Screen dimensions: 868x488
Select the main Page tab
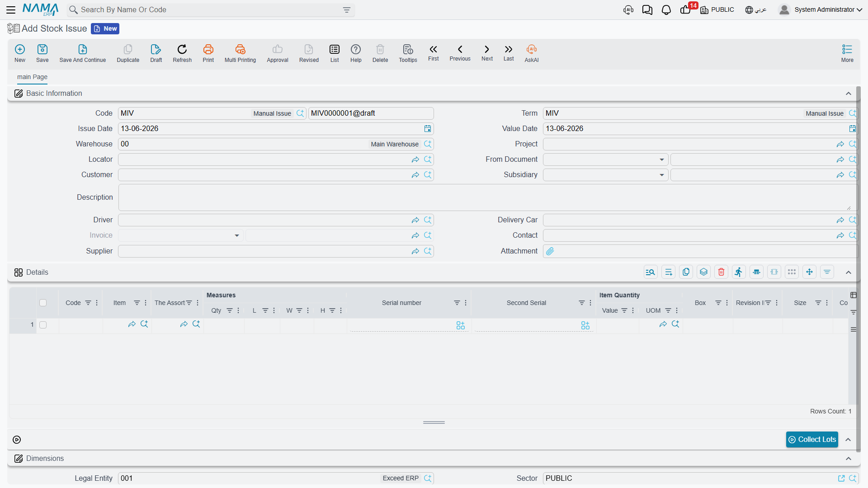[32, 77]
